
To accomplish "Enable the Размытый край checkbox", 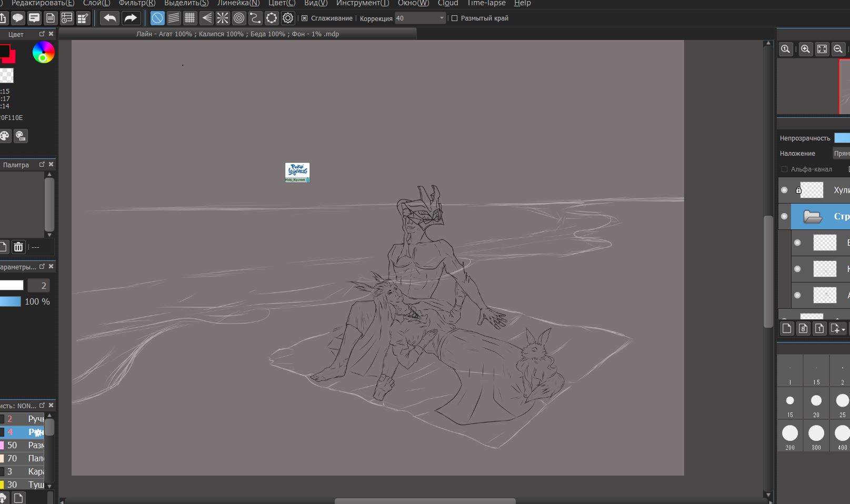I will click(455, 18).
